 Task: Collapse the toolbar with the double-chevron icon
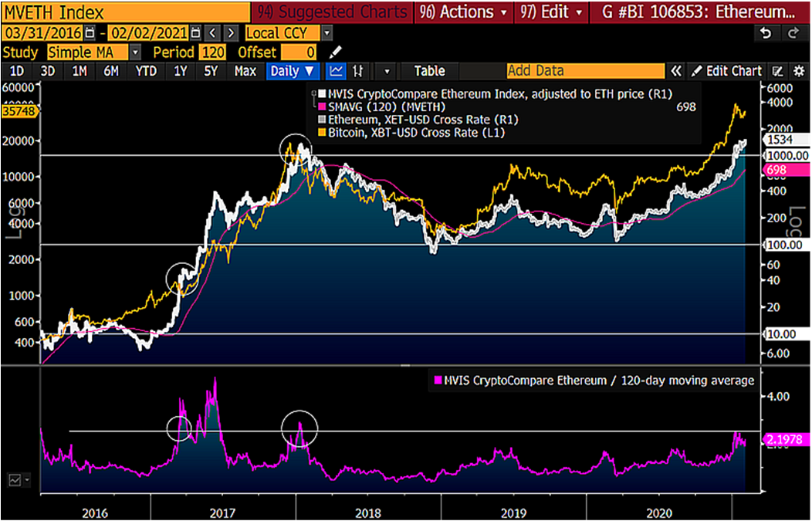[677, 71]
